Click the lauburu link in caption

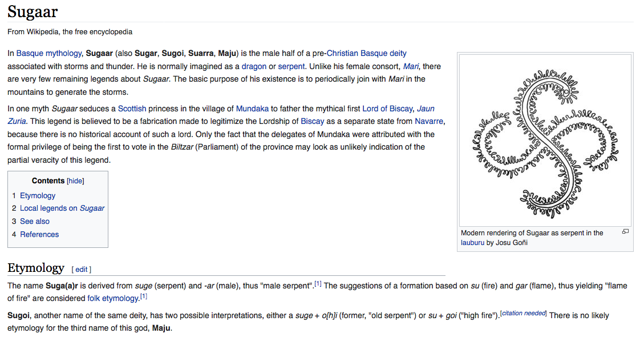tap(472, 242)
